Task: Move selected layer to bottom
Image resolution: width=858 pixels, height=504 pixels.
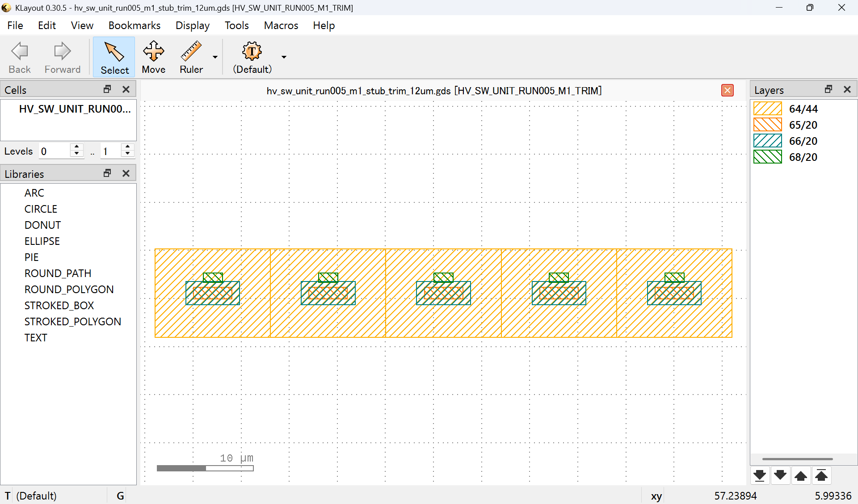Action: [x=760, y=475]
